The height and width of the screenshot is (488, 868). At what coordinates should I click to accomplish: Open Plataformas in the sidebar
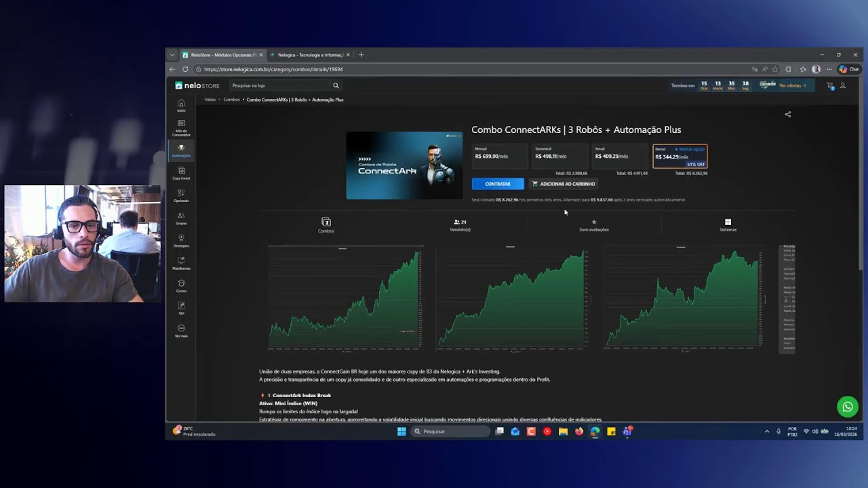tap(181, 264)
